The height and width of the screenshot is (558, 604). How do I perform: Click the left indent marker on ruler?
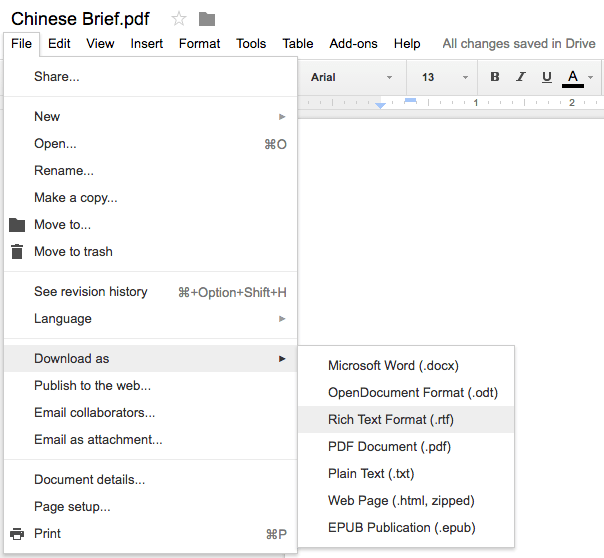380,104
